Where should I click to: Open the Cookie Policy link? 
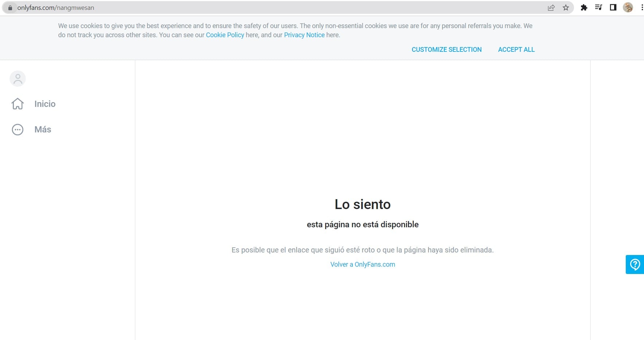[x=225, y=35]
